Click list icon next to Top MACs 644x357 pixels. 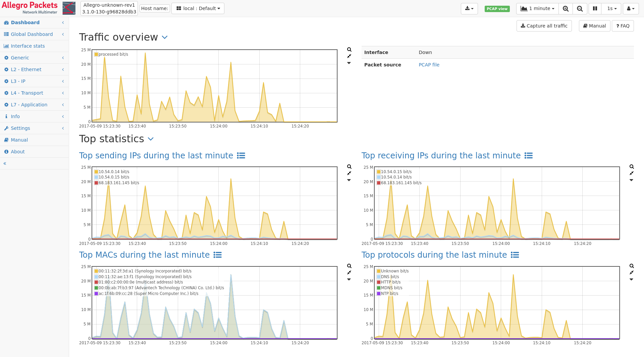click(x=218, y=255)
